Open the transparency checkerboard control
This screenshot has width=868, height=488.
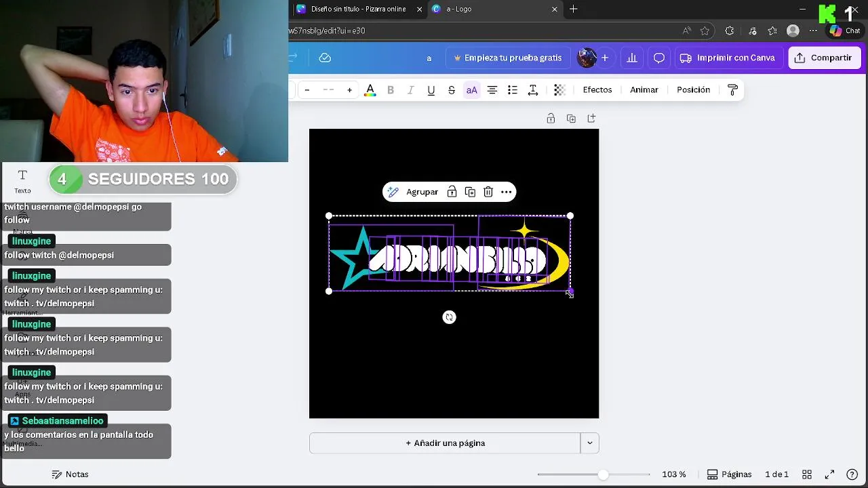(x=559, y=89)
